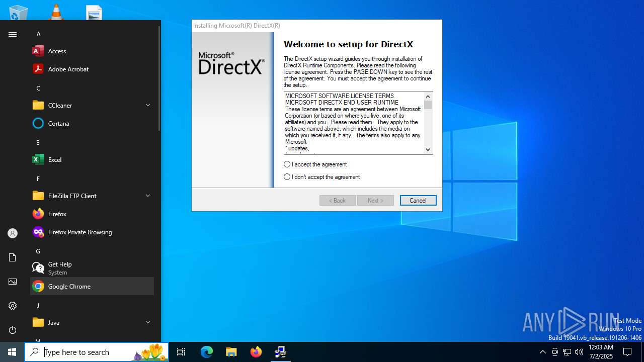644x362 pixels.
Task: Open Excel from the Start menu
Action: 92,159
